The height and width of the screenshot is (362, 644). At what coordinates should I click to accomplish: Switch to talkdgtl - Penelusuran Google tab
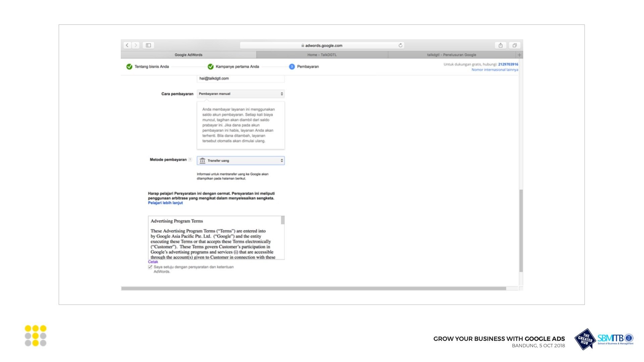pos(451,55)
